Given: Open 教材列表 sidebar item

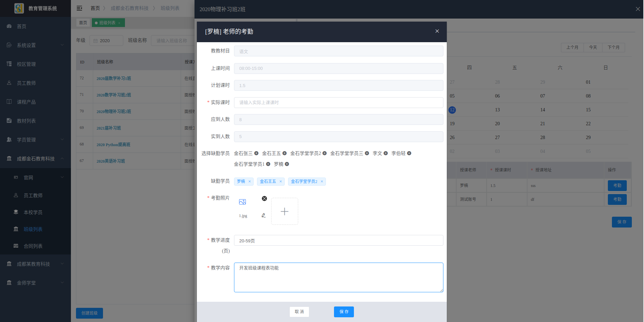Looking at the screenshot, I should click(35, 121).
